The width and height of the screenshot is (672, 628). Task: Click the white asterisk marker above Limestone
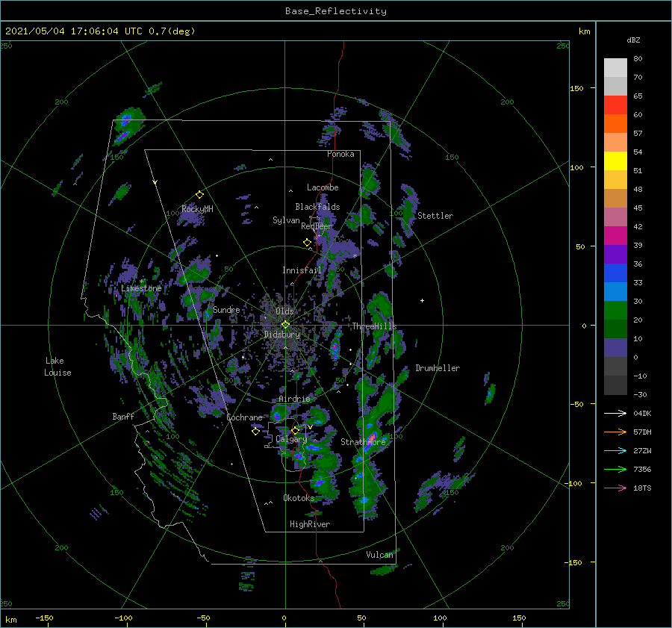(141, 282)
